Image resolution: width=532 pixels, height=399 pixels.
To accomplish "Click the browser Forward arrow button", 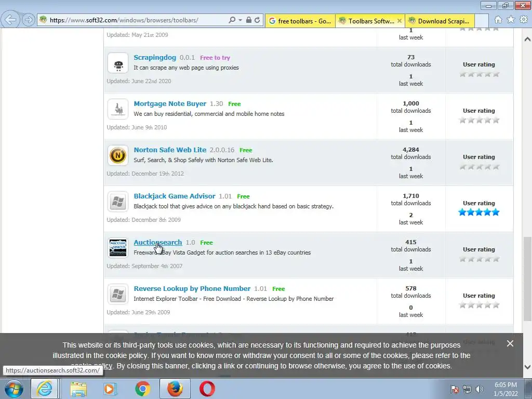I will tap(29, 20).
